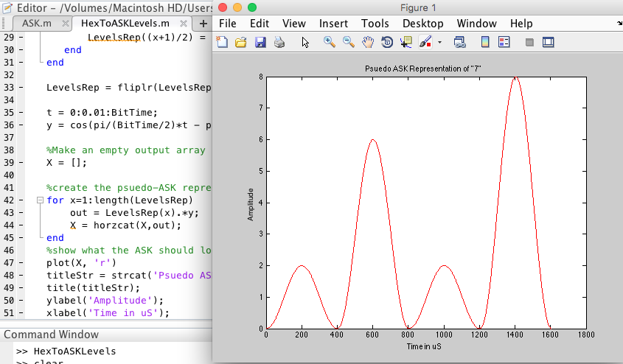Add new editor tab with plus button
The image size is (623, 364).
203,24
